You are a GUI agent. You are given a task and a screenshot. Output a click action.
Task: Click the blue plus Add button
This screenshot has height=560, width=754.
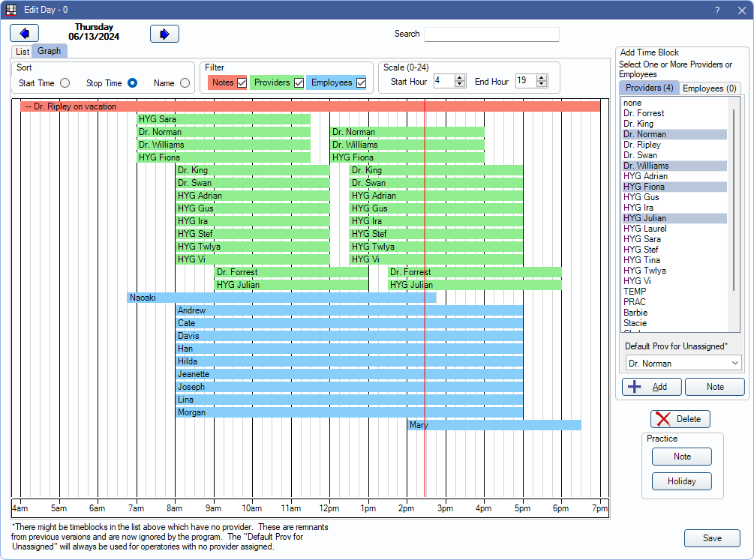coord(651,387)
